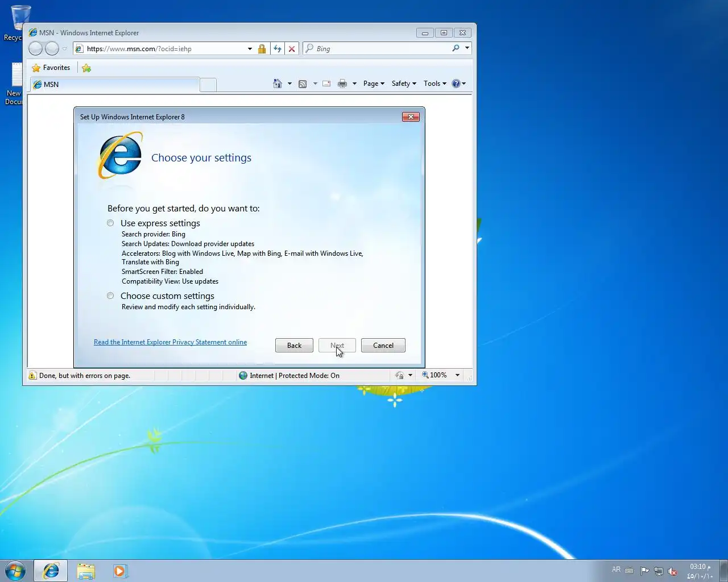Click the Print icon

pyautogui.click(x=342, y=84)
